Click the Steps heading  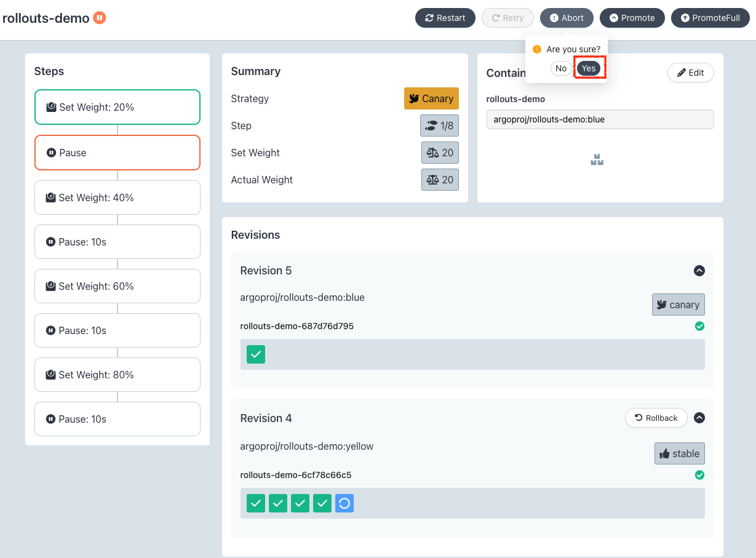tap(49, 71)
